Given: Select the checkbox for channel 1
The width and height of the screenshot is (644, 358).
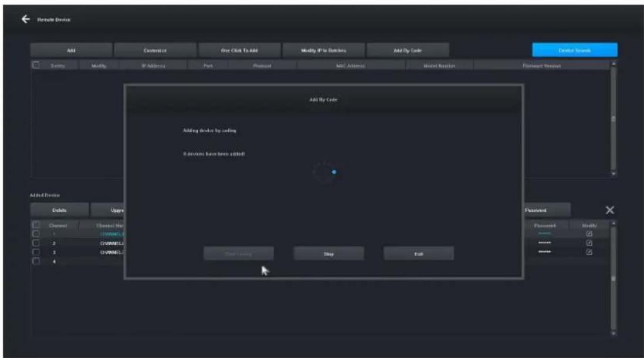Looking at the screenshot, I should click(36, 234).
